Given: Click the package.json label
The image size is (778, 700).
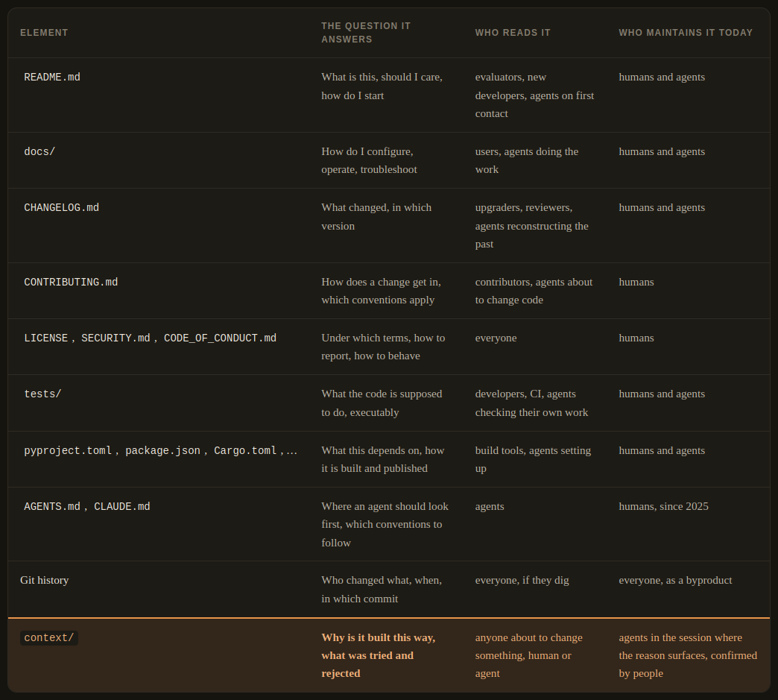Looking at the screenshot, I should (162, 451).
